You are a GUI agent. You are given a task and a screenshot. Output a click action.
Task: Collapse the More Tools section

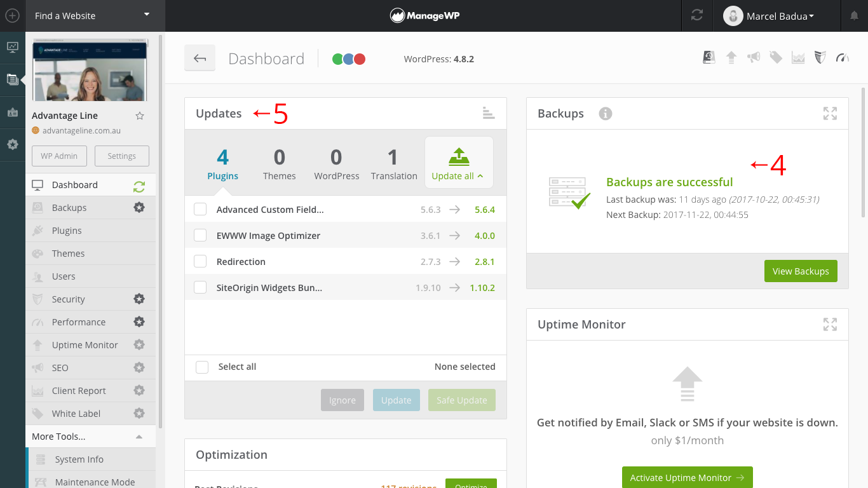[139, 437]
